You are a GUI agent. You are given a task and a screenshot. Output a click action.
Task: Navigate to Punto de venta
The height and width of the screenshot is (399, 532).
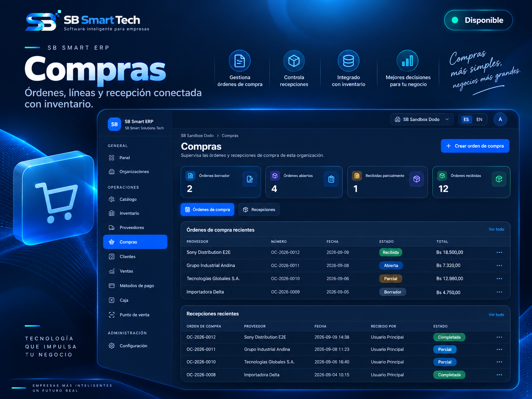135,314
